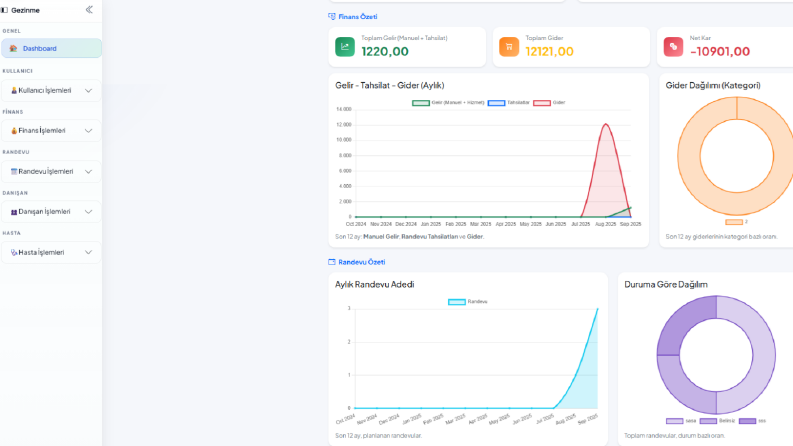The height and width of the screenshot is (446, 793).
Task: Toggle the orange legend item in Gider Dağılımı
Action: 736,222
